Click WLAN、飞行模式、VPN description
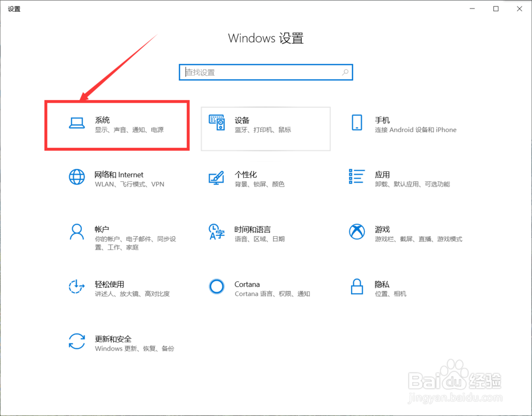This screenshot has height=416, width=532. (130, 184)
